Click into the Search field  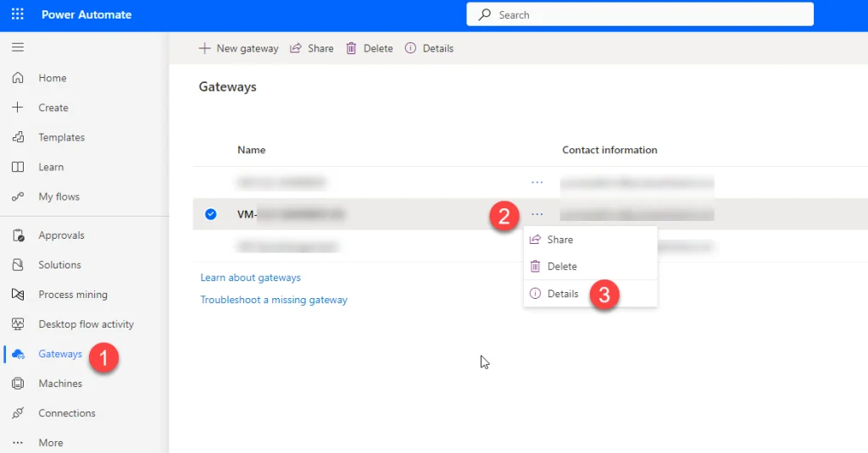click(x=640, y=14)
